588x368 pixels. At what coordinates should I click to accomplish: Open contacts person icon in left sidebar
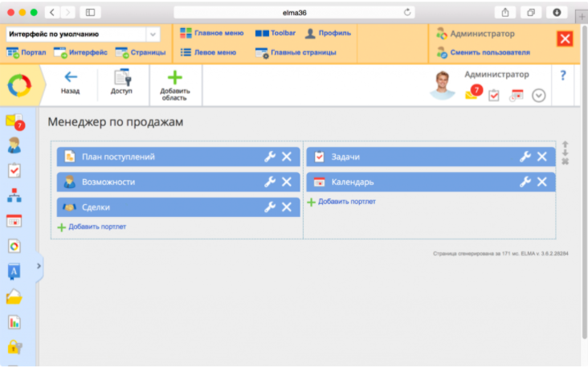[14, 145]
